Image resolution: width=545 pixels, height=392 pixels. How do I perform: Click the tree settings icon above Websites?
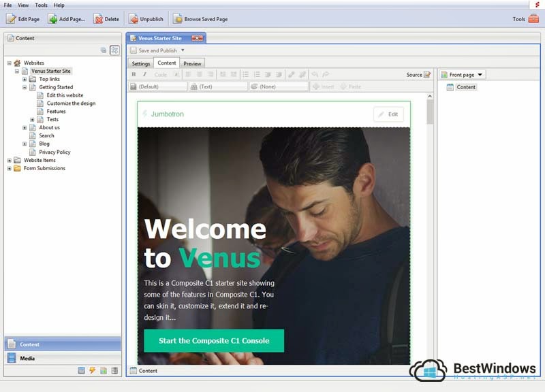(x=114, y=50)
